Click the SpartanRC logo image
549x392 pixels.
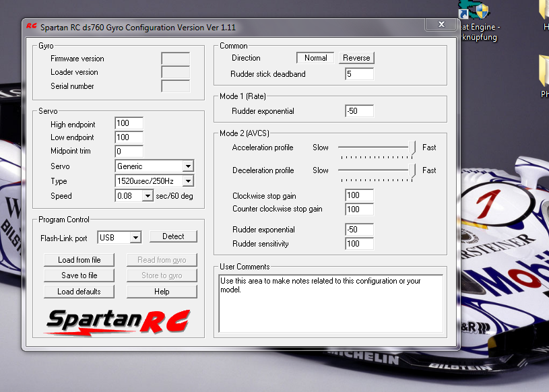coord(119,322)
